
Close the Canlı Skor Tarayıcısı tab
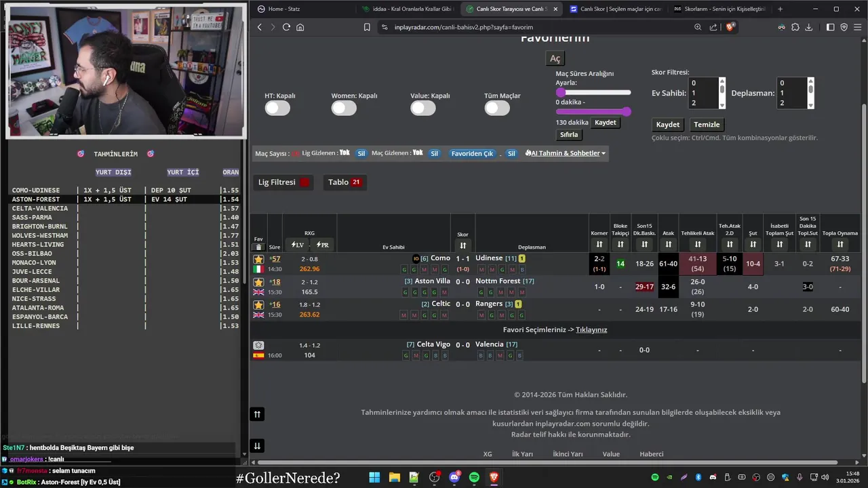pyautogui.click(x=556, y=9)
